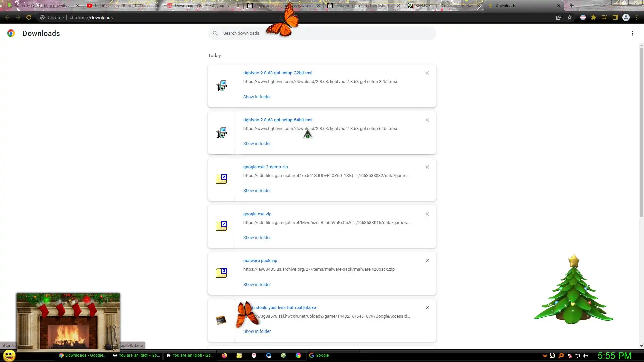Switch to Butterfly On Desktop download tab
This screenshot has width=644, height=362.
point(42,6)
